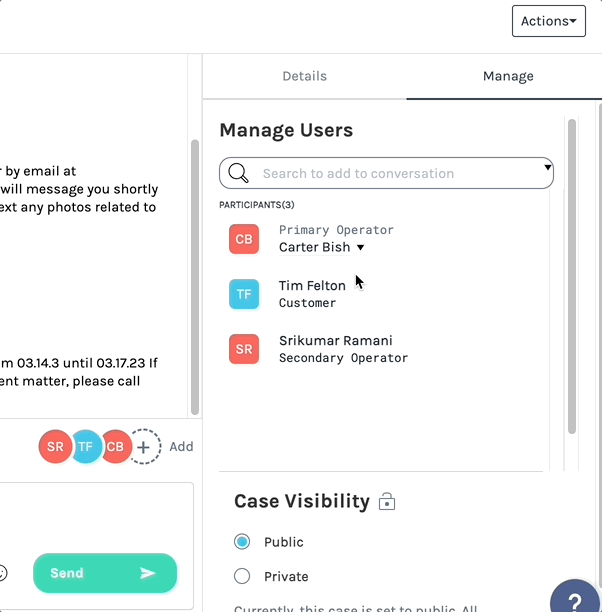This screenshot has height=612, width=602.
Task: Expand the search box dropdown arrow
Action: coord(547,168)
